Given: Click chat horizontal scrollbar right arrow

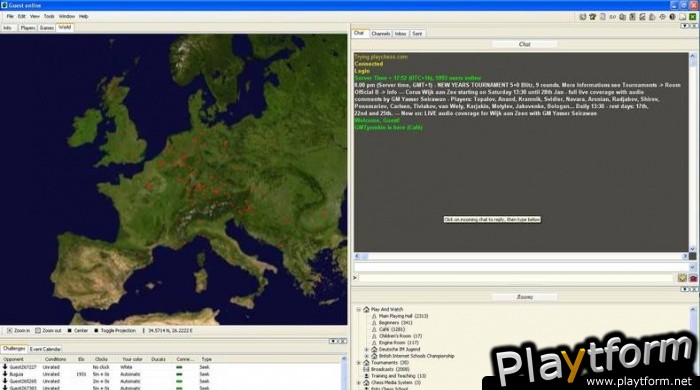Looking at the screenshot, I should tap(685, 256).
